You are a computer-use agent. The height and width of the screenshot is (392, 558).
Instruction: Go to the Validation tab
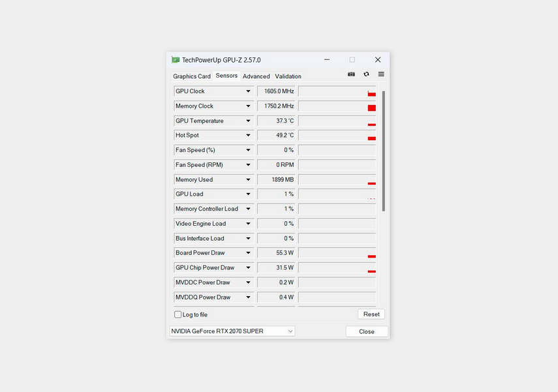(288, 76)
